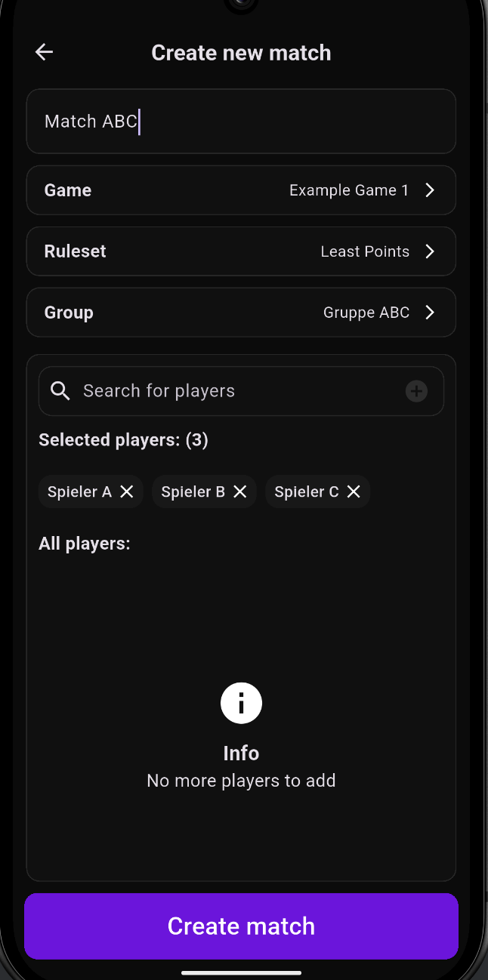The width and height of the screenshot is (488, 980).
Task: Select the Gruppe ABC value
Action: click(x=366, y=313)
